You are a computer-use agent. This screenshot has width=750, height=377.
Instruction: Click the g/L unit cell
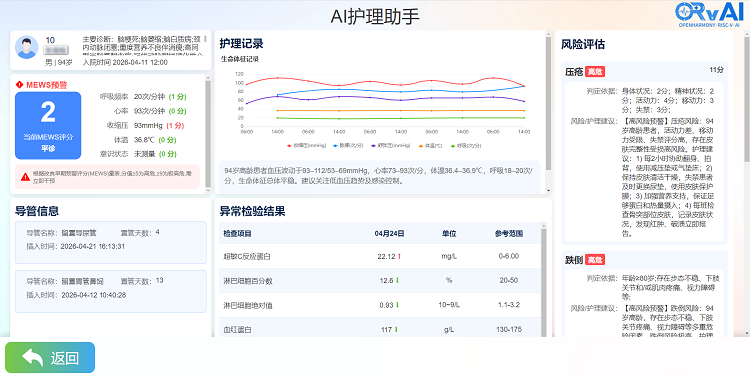coord(449,330)
